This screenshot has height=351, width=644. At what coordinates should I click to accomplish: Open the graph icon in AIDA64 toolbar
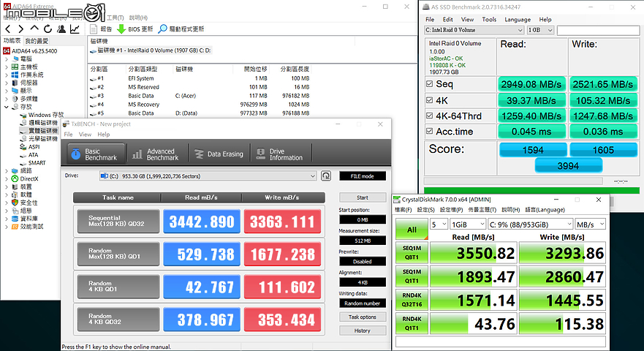click(75, 29)
